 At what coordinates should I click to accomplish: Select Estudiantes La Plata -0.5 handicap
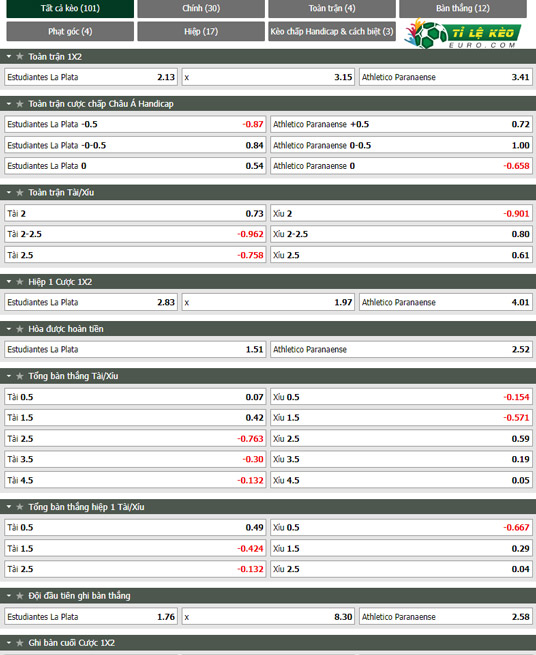click(x=135, y=124)
